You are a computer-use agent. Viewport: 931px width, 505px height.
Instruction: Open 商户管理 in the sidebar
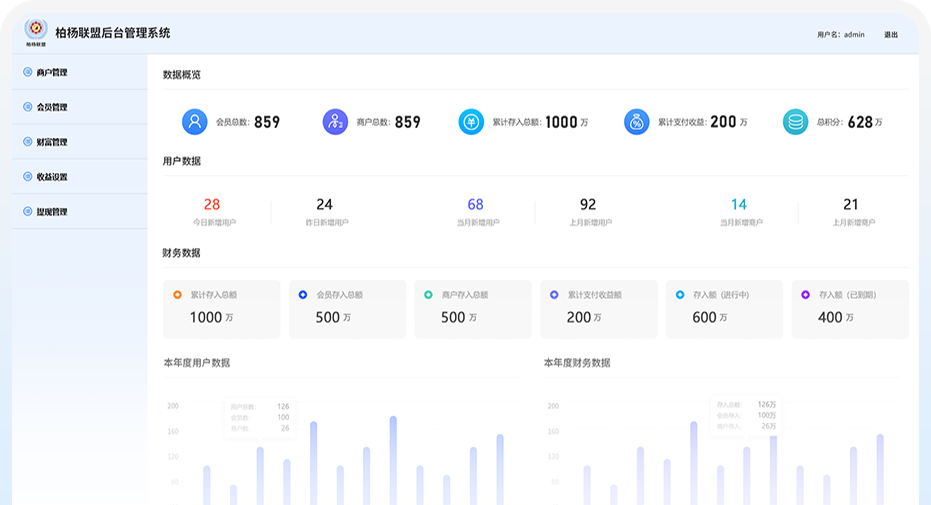(x=80, y=72)
